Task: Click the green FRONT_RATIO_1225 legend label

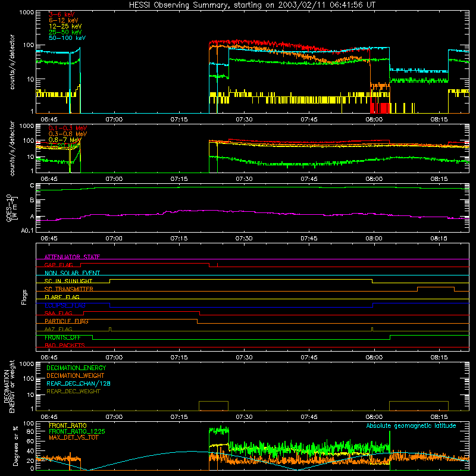Action: 77,431
